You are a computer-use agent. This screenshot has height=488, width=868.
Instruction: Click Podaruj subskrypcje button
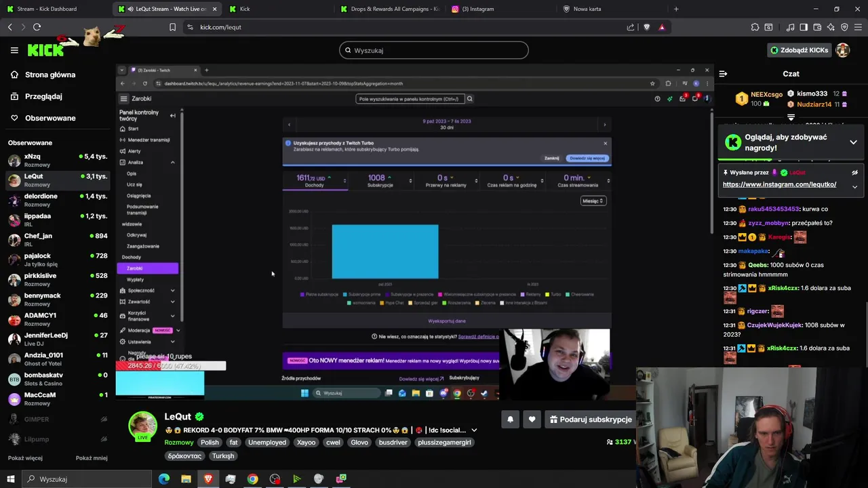click(x=590, y=420)
